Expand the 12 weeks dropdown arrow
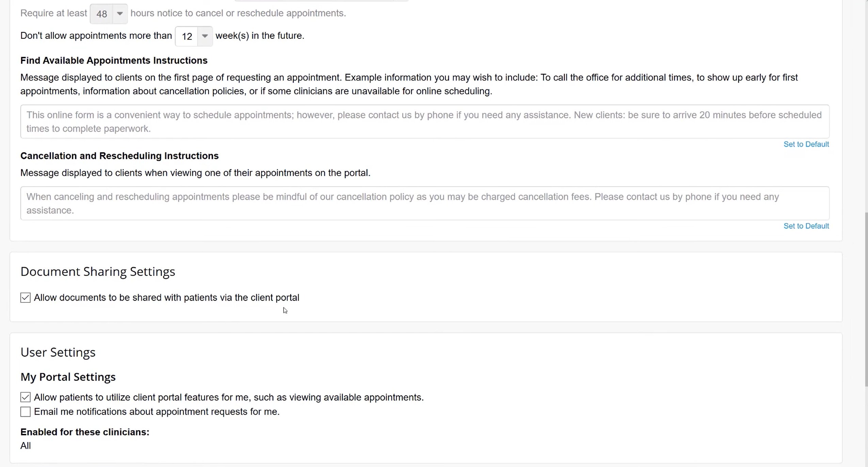Viewport: 868px width, 467px height. (x=205, y=36)
